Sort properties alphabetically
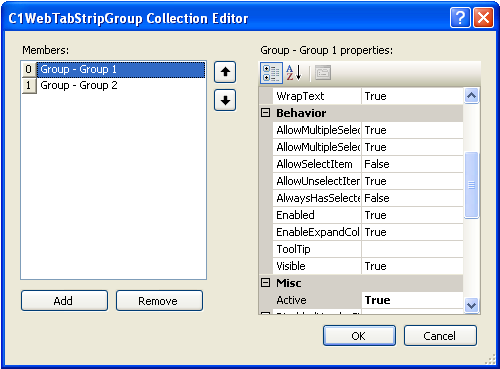Image resolution: width=500 pixels, height=369 pixels. 294,73
